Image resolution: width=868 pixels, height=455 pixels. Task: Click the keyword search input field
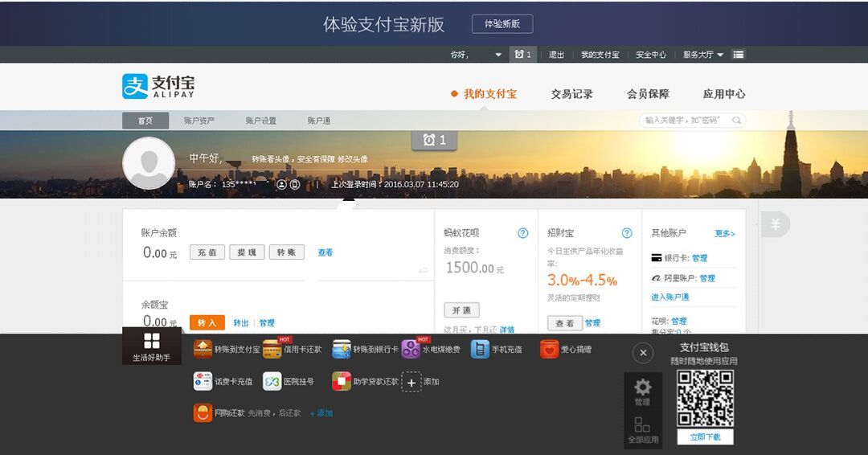coord(687,121)
